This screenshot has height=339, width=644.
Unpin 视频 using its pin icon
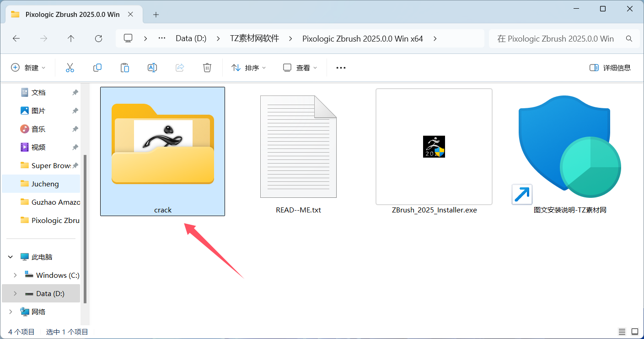point(75,147)
